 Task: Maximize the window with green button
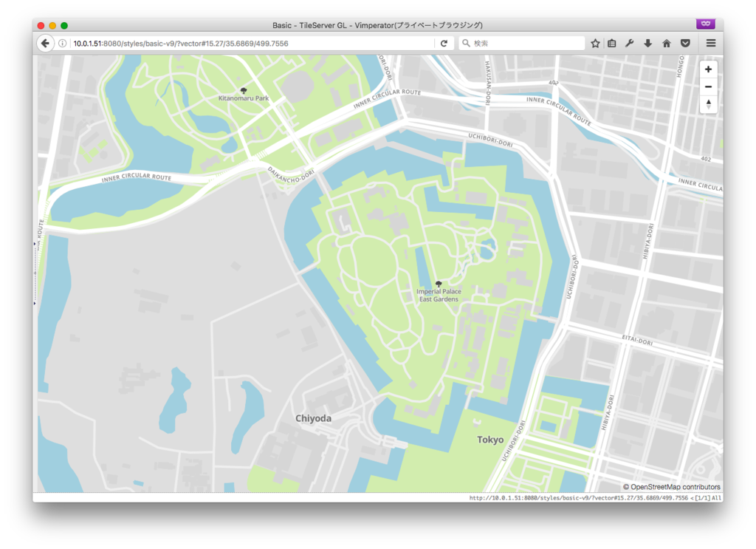pyautogui.click(x=64, y=26)
